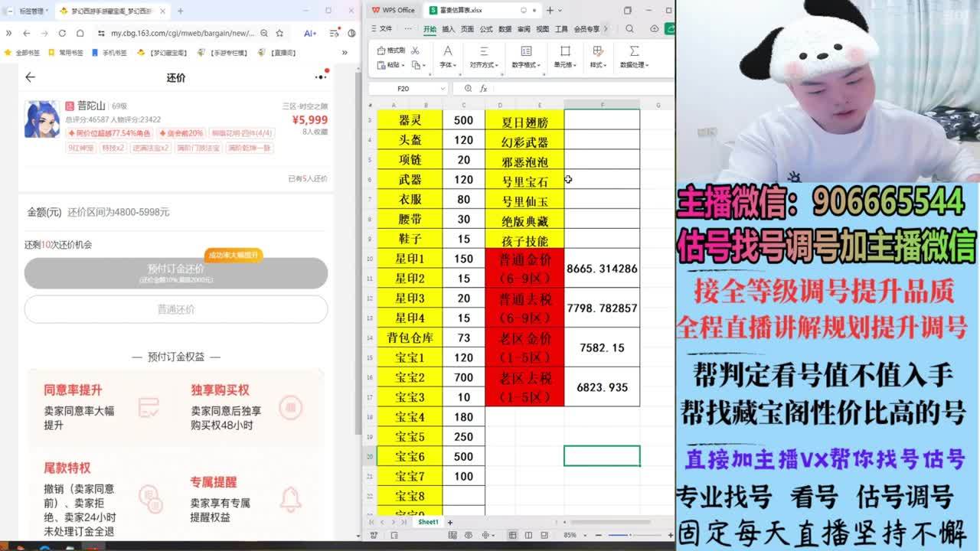Open the 公式 ribbon tab

pyautogui.click(x=486, y=29)
